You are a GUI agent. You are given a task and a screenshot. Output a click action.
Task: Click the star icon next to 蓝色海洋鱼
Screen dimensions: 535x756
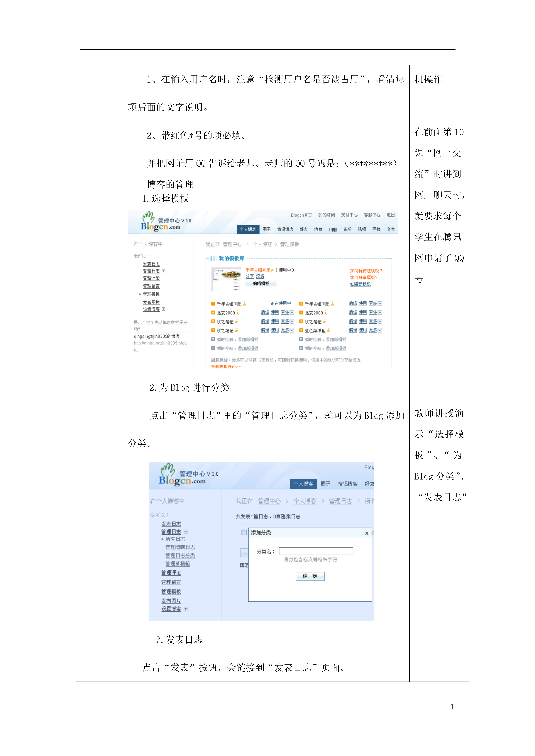click(328, 330)
